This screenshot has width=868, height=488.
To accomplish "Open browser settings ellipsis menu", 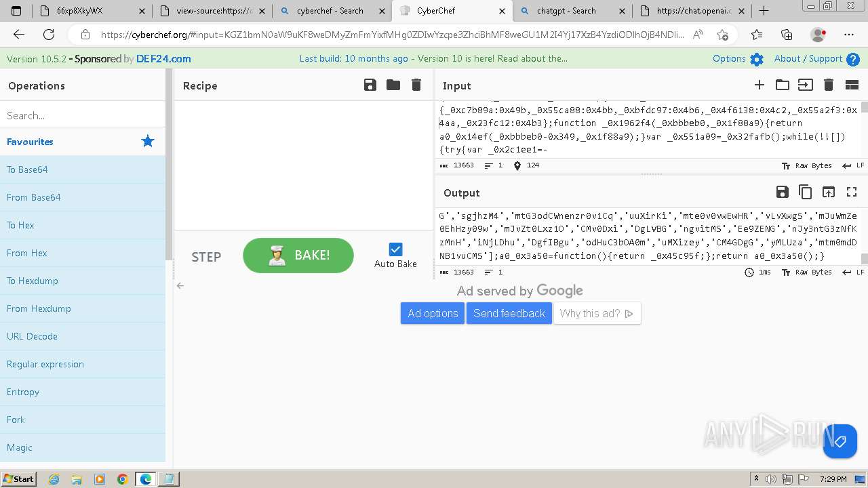I will click(x=849, y=35).
